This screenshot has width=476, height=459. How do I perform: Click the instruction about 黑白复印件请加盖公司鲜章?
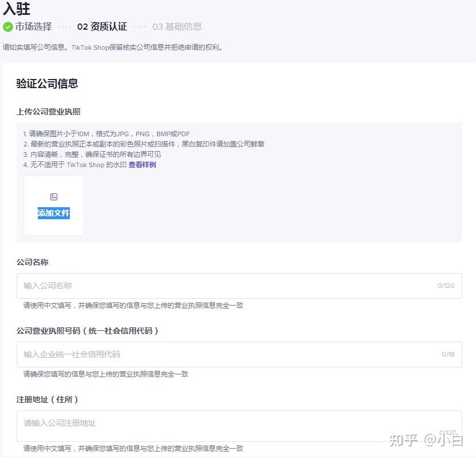(144, 144)
